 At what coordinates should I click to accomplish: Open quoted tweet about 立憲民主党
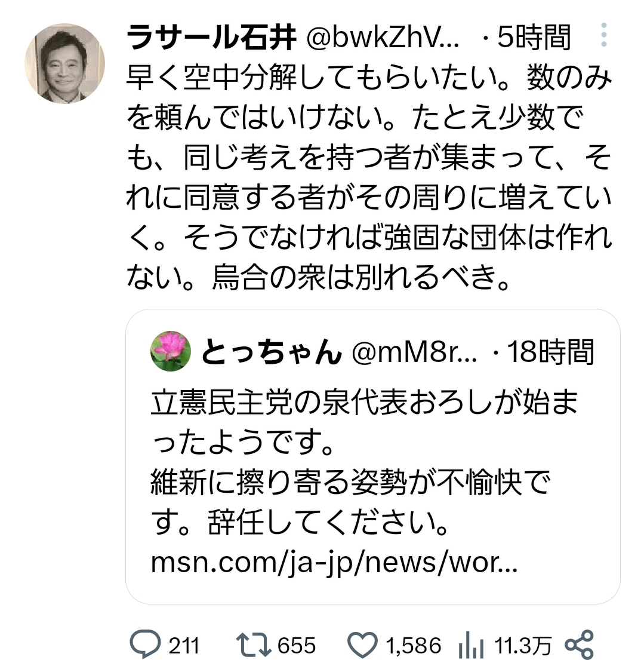pos(372,457)
